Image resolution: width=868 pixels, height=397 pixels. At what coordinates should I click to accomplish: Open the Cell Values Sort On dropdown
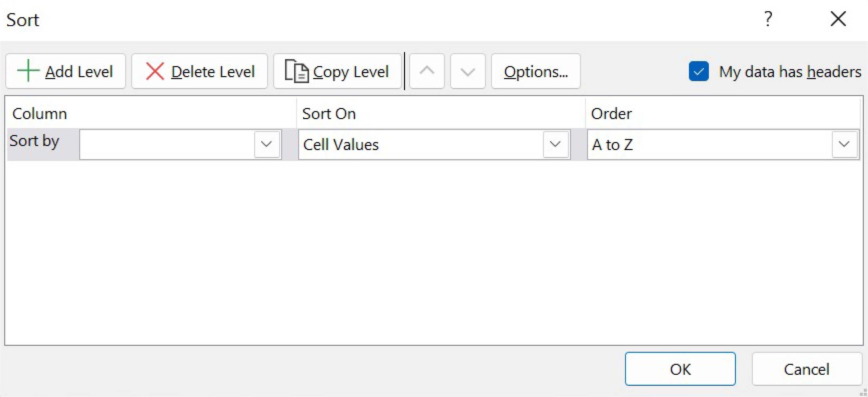tap(555, 144)
